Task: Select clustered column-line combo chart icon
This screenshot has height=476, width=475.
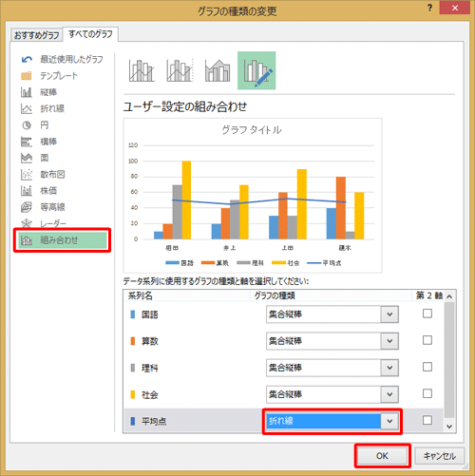Action: tap(142, 70)
